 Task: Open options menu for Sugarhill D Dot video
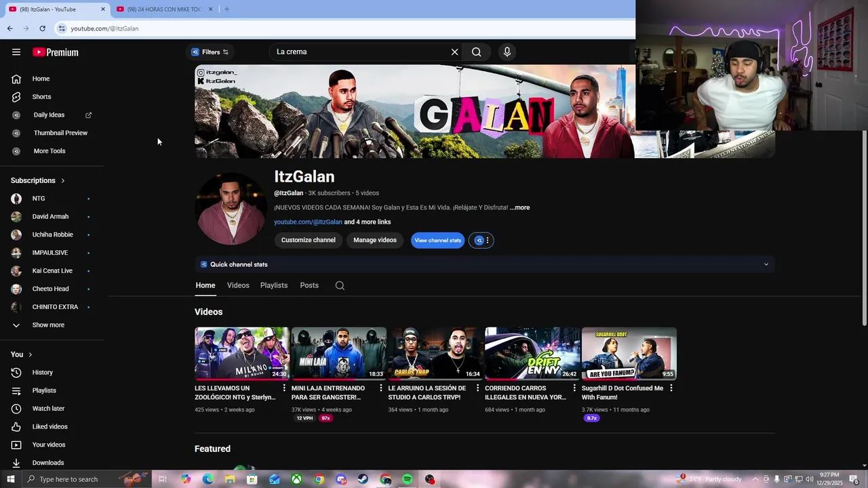tap(671, 388)
